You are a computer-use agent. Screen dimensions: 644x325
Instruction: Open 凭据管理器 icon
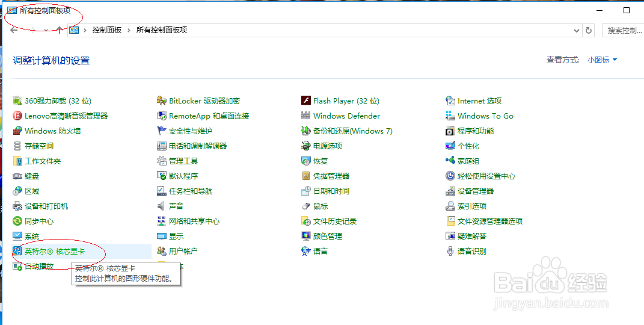(305, 176)
